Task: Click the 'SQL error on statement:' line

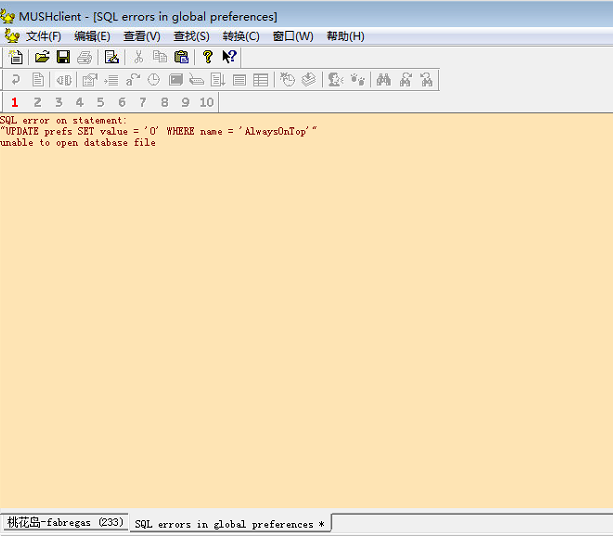Action: (63, 120)
